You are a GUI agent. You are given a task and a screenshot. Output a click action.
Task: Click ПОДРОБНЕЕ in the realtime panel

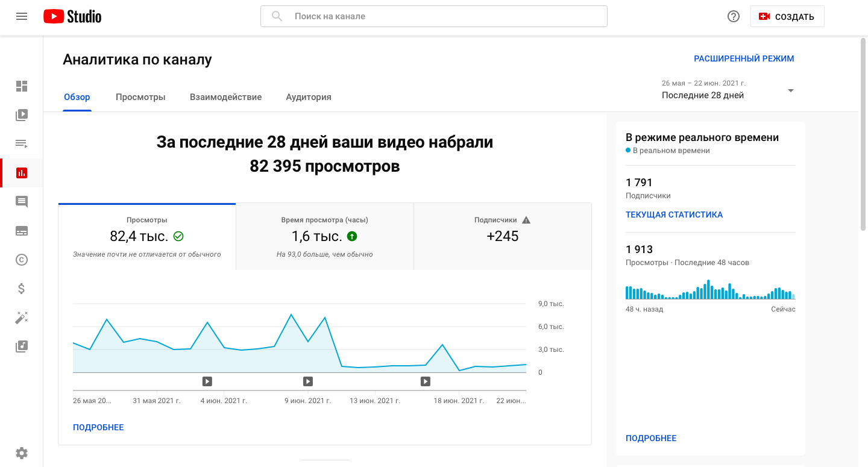coord(651,438)
